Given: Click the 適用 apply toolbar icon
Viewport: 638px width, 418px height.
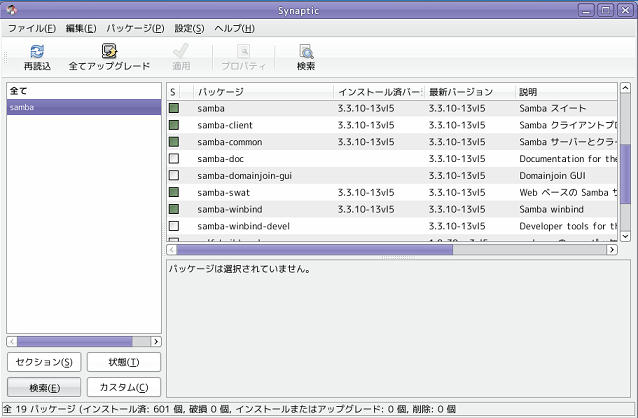Looking at the screenshot, I should 181,52.
